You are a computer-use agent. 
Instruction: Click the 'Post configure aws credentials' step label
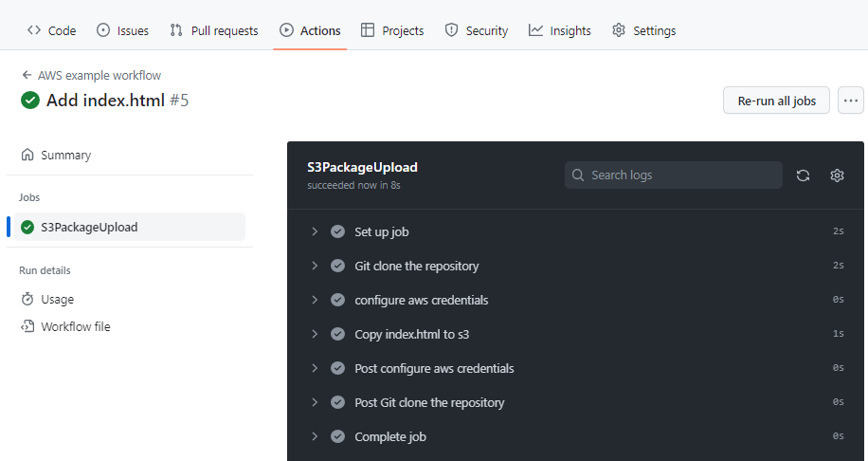tap(434, 368)
